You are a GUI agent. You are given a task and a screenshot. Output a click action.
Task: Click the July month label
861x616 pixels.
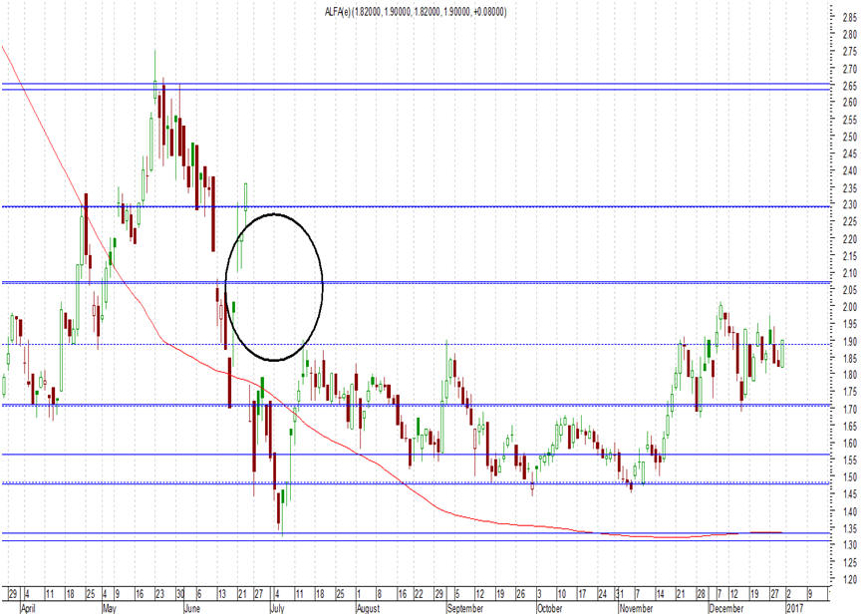tap(277, 608)
